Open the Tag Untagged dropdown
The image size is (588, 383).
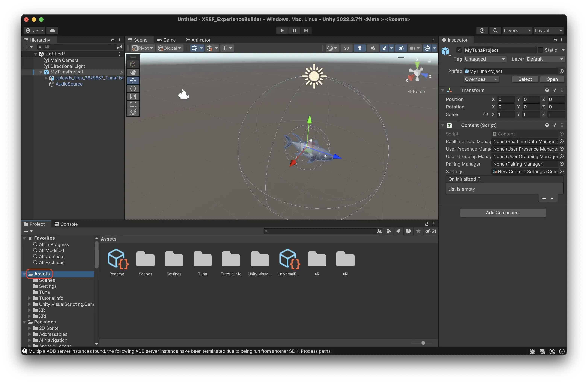tap(484, 59)
